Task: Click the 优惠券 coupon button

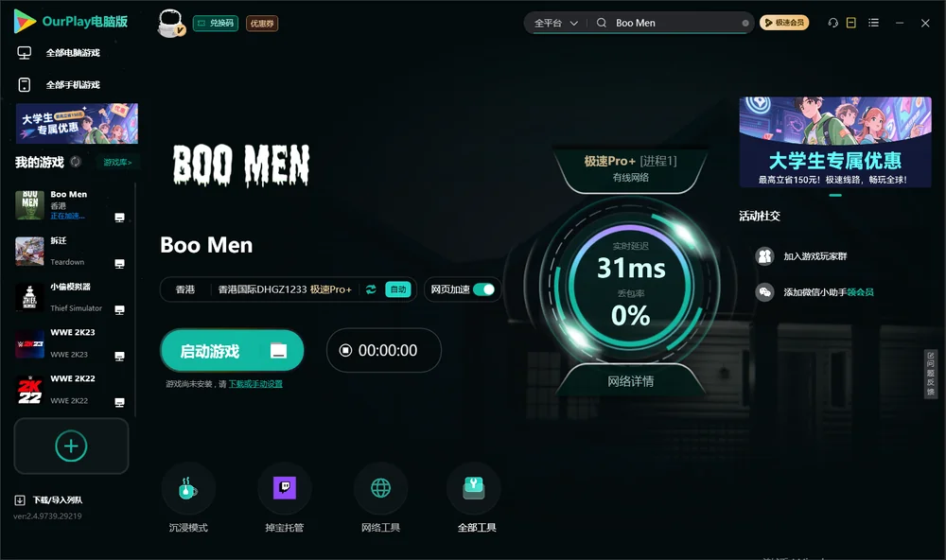Action: (262, 23)
